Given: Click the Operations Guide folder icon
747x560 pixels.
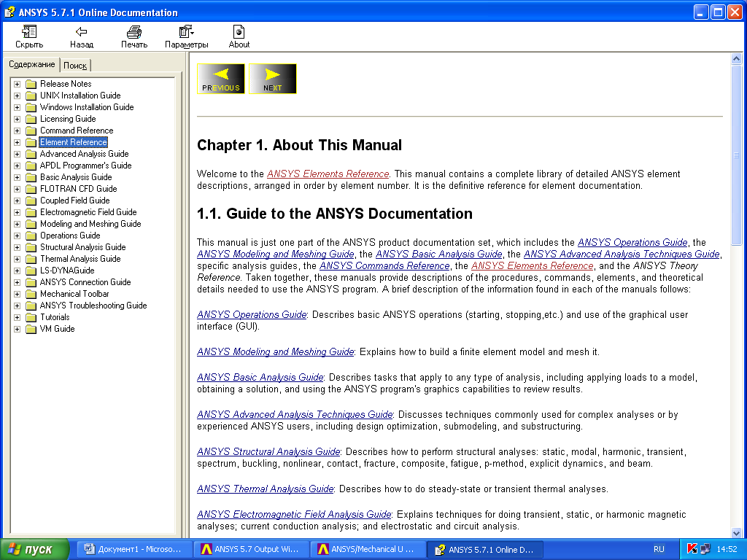Looking at the screenshot, I should 31,236.
